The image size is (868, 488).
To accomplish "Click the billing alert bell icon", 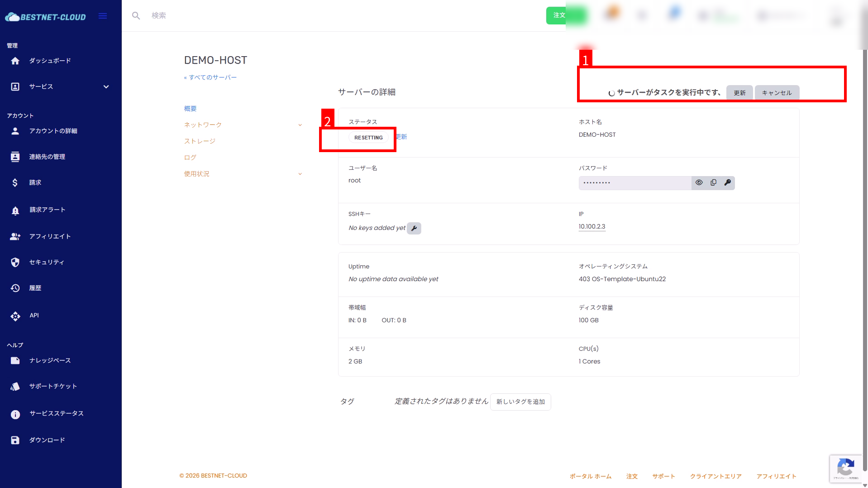I will (15, 210).
